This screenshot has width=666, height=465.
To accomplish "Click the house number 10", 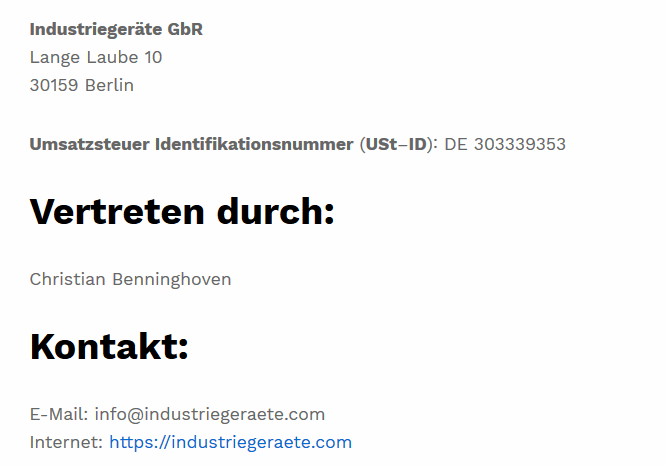I will 153,57.
